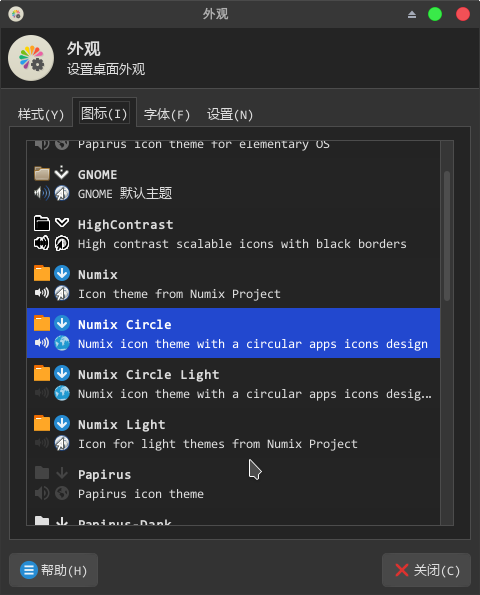This screenshot has width=480, height=595.
Task: Click the large 外观 header palette icon
Action: coord(31,58)
